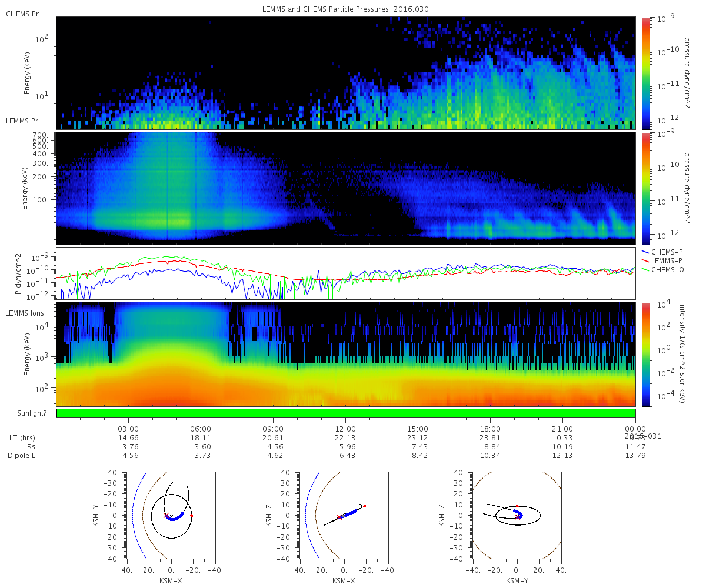
Task: Click the green Sunlight indicator bar
Action: click(346, 413)
